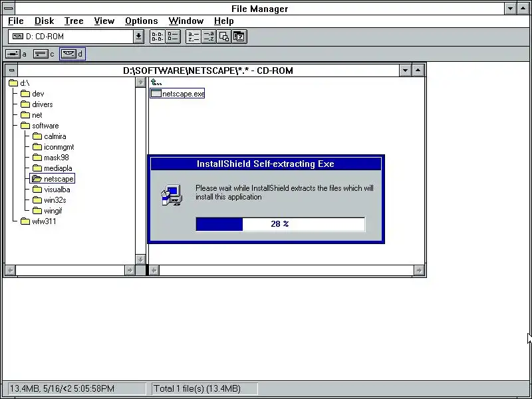Maximize the directory window
Screen dimensions: 532x399
pyautogui.click(x=418, y=70)
